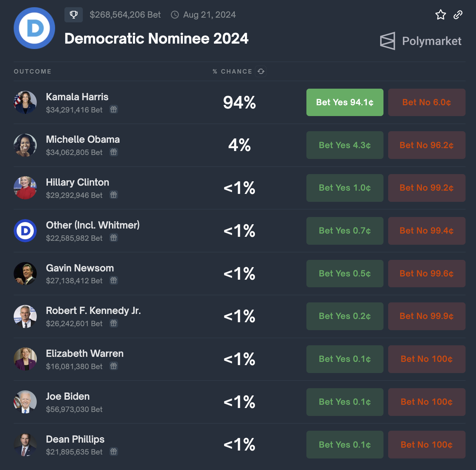Click the gift icon beside Gavin Newsom
476x470 pixels.
[114, 280]
